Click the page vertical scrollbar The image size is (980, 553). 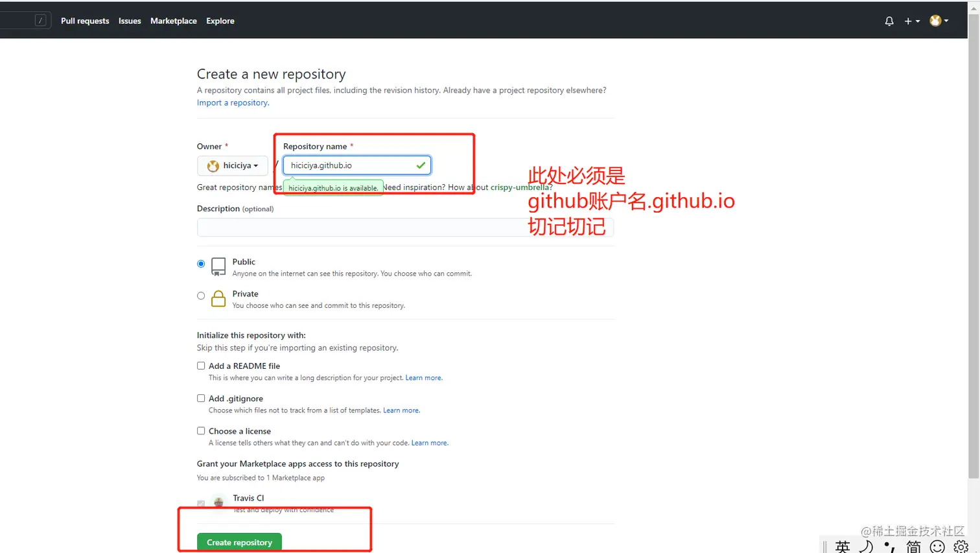tap(974, 246)
